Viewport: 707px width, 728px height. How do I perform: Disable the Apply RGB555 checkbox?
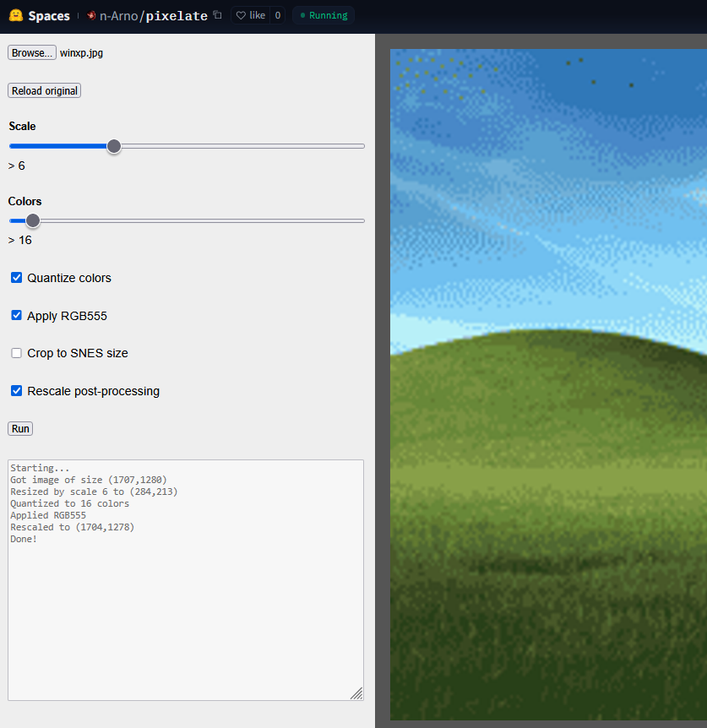click(16, 316)
